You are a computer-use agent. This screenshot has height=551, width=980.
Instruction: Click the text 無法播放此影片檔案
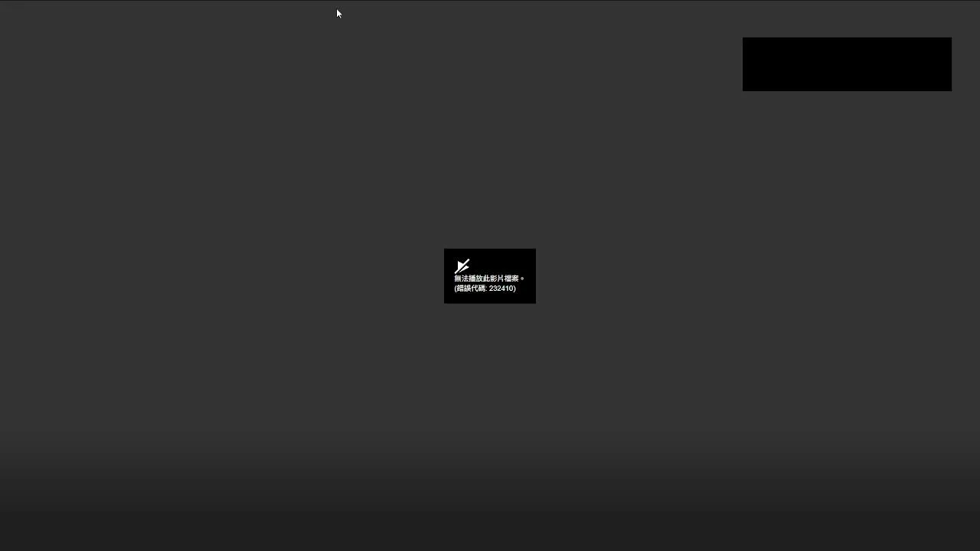[486, 279]
